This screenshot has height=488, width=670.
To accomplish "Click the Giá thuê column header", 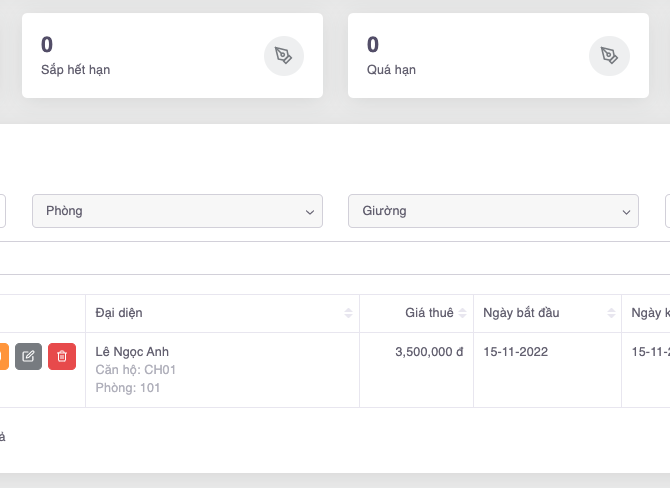I will pos(428,313).
